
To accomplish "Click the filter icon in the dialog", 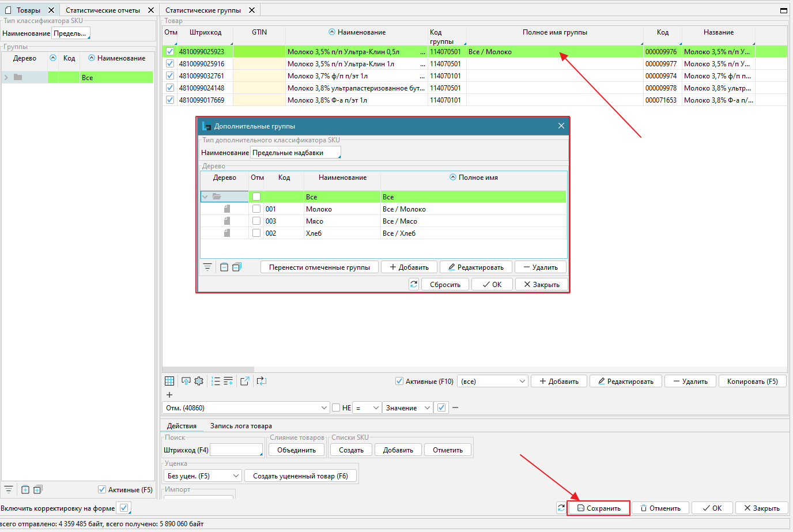I will tap(207, 267).
